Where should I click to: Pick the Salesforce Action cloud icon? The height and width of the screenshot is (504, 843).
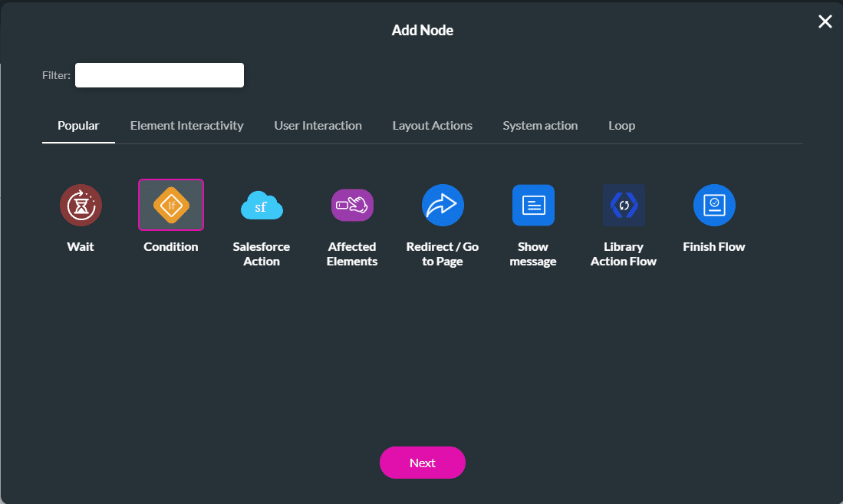[262, 206]
